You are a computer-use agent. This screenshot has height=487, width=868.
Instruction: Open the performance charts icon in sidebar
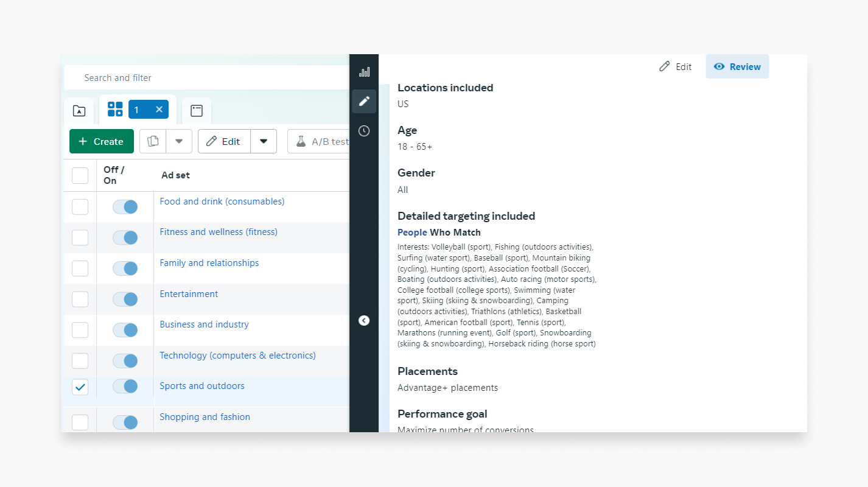point(364,72)
